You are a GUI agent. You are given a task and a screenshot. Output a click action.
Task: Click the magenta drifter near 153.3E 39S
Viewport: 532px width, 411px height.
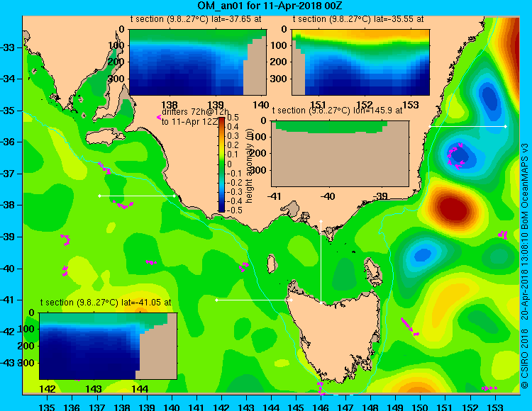503,235
